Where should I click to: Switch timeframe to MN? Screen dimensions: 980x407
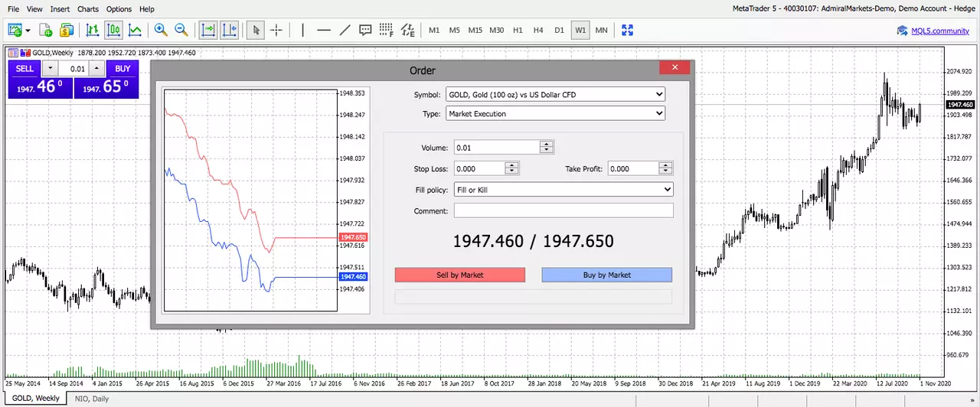pos(601,31)
